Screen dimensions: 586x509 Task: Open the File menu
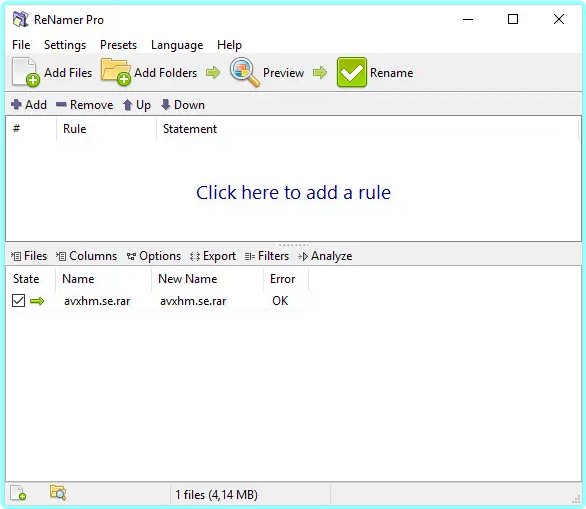click(21, 45)
